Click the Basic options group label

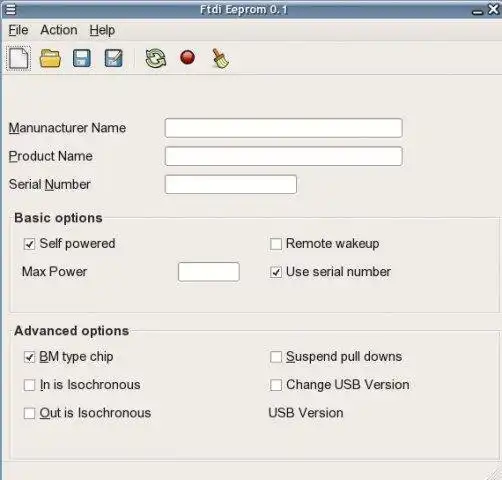(x=58, y=218)
